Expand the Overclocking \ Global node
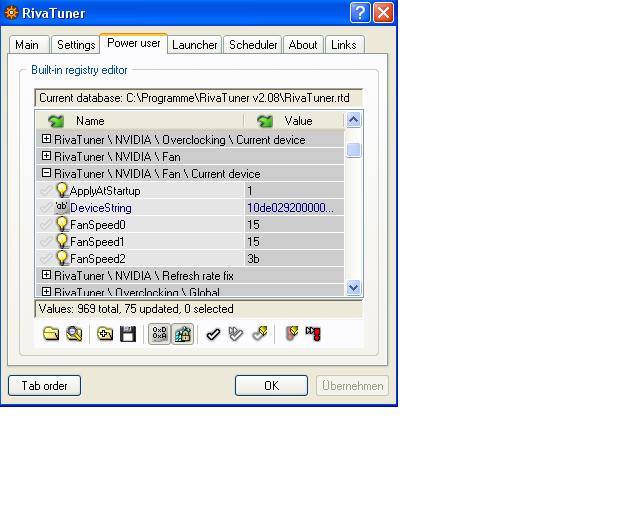Image resolution: width=640 pixels, height=512 pixels. pos(47,292)
